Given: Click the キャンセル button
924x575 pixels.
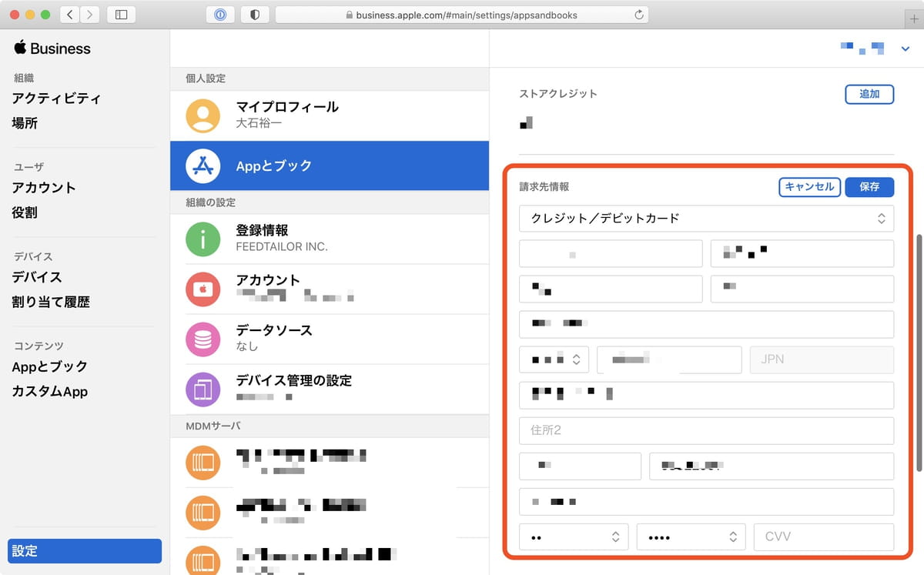Looking at the screenshot, I should point(809,187).
